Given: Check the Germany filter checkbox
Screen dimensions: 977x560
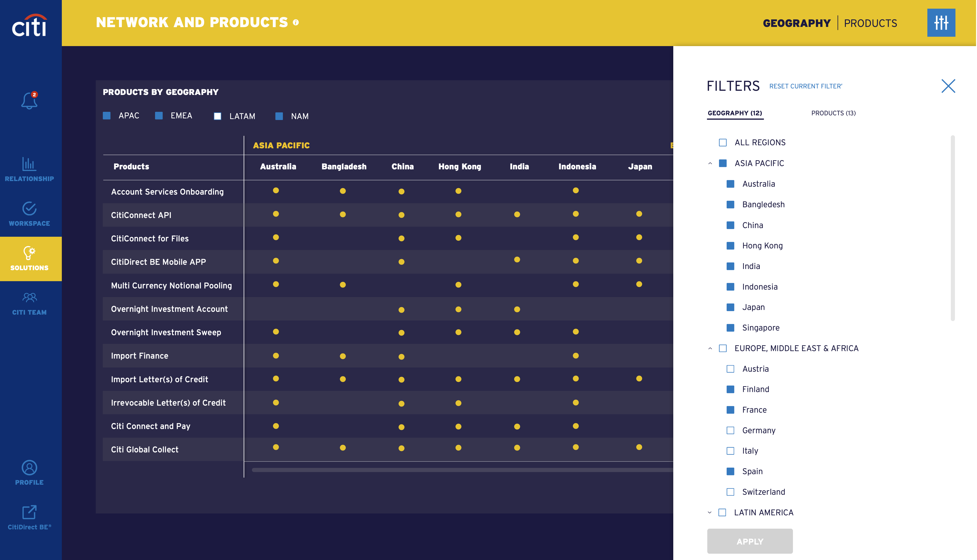Looking at the screenshot, I should click(x=730, y=430).
